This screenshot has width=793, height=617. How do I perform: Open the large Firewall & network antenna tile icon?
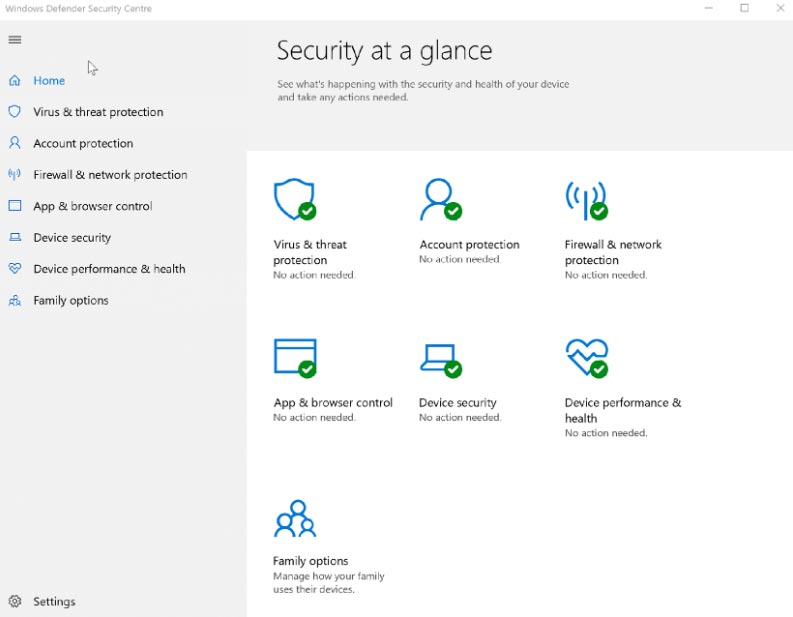[587, 200]
